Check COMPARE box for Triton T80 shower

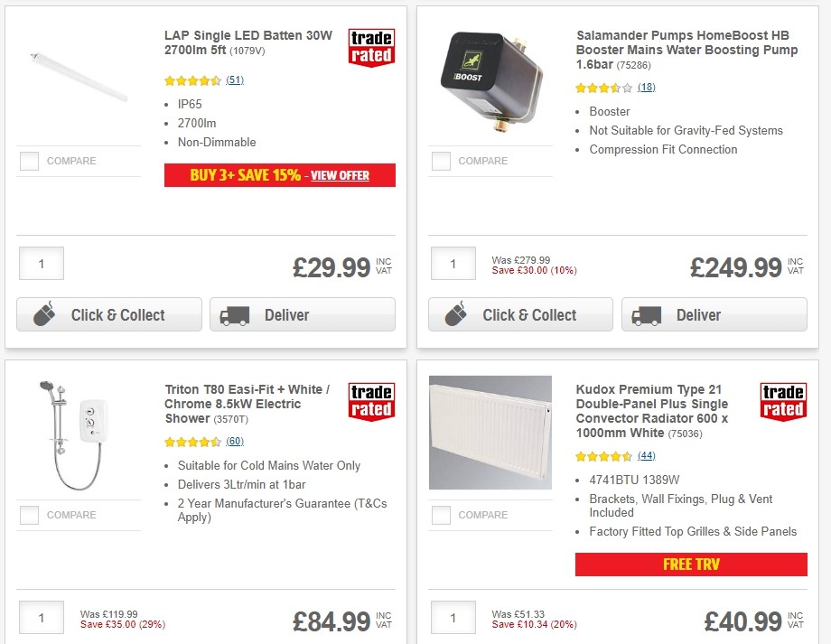tap(29, 515)
